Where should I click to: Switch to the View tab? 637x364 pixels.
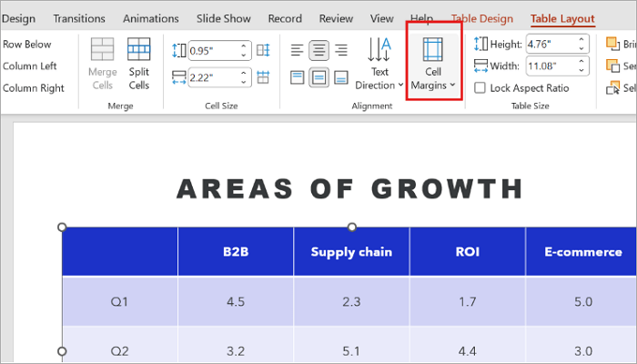tap(382, 19)
